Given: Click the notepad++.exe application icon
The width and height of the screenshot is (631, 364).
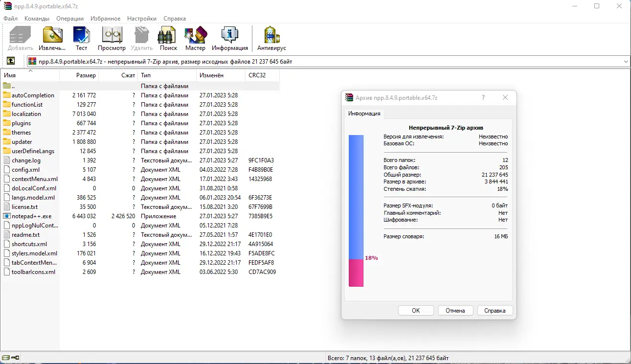Looking at the screenshot, I should pos(7,216).
